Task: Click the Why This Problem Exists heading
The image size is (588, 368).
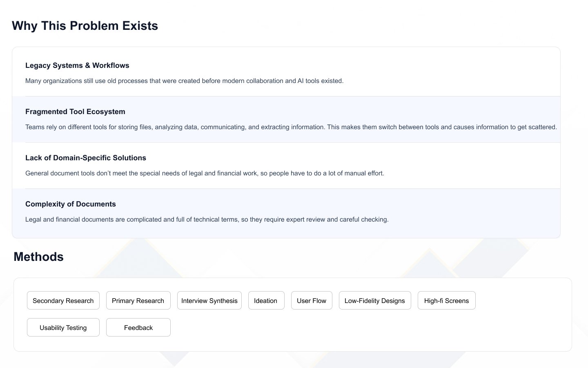Action: pyautogui.click(x=85, y=26)
